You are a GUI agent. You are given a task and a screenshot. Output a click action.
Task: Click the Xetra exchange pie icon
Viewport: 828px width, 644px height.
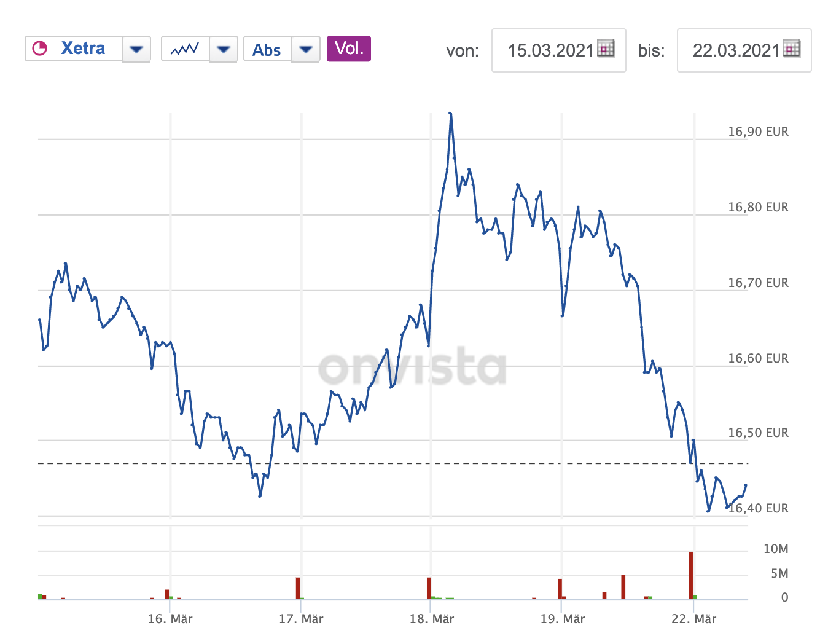(x=40, y=49)
